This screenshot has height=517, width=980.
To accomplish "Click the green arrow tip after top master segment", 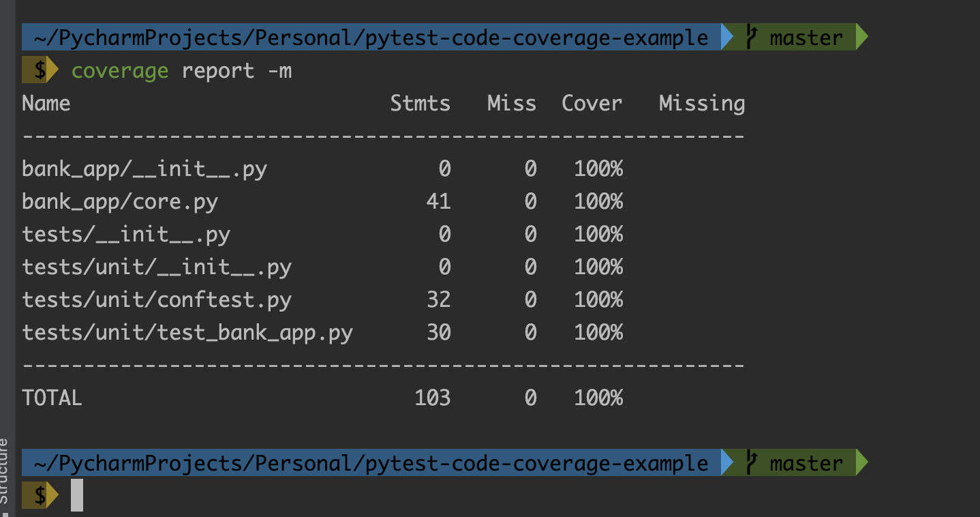I will (x=860, y=38).
